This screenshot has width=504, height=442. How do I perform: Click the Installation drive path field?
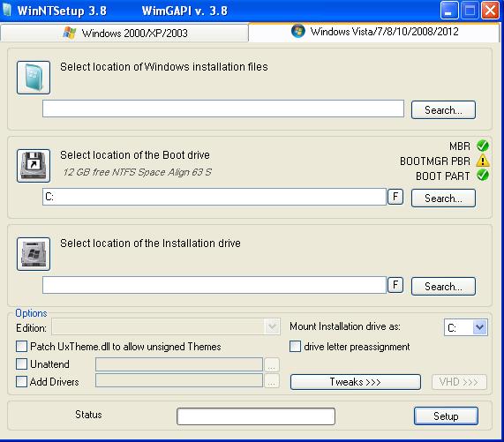pos(214,285)
